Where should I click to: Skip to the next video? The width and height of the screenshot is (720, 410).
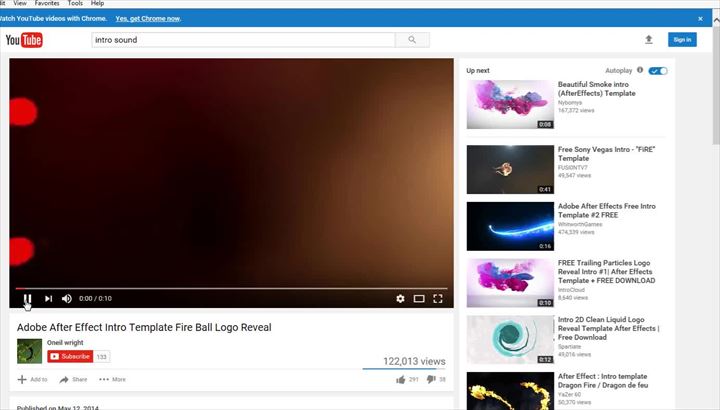click(x=48, y=298)
